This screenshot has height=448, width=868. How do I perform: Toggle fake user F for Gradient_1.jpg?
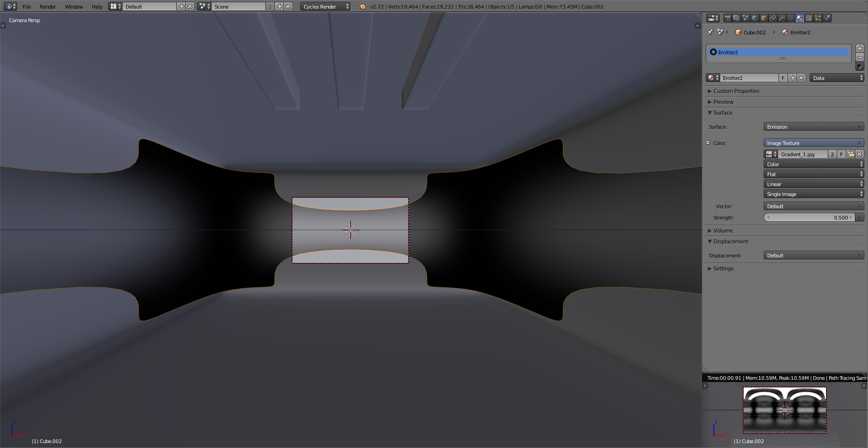pyautogui.click(x=841, y=154)
